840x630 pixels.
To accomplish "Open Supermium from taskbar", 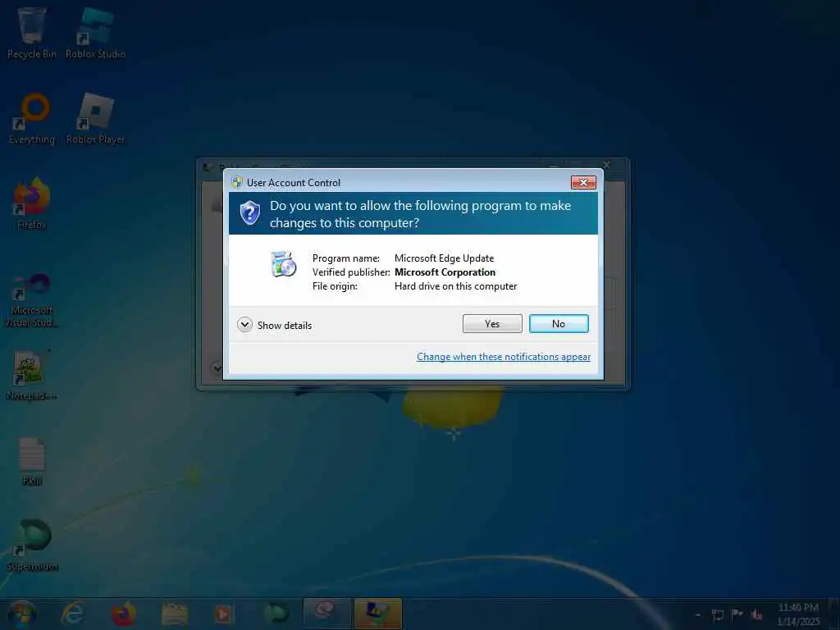I will [276, 614].
